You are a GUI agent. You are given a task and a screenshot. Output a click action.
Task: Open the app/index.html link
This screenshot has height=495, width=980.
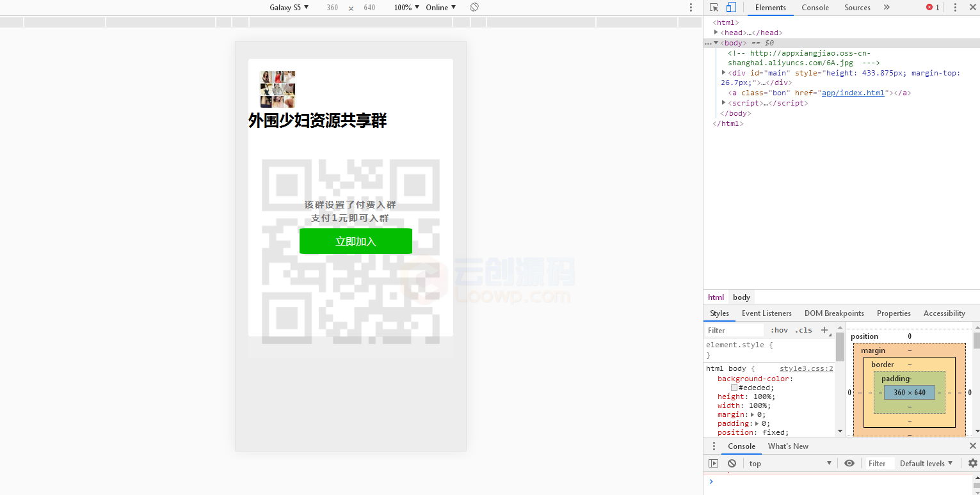853,93
